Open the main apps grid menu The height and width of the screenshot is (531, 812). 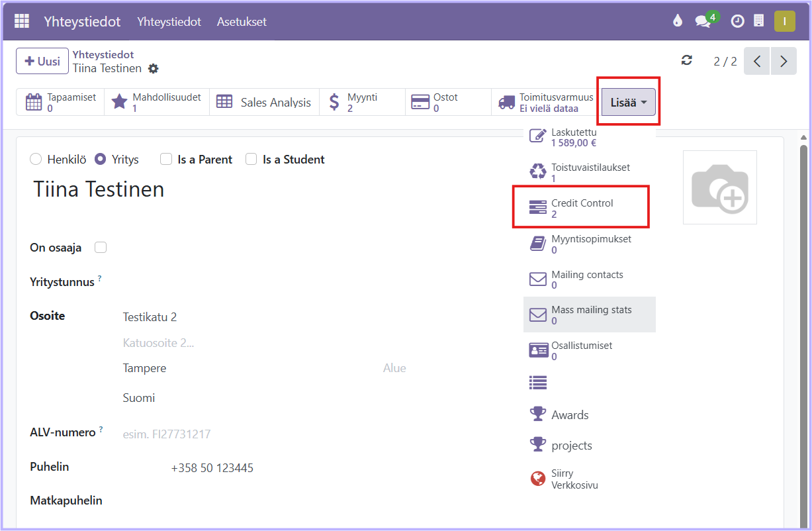(22, 21)
